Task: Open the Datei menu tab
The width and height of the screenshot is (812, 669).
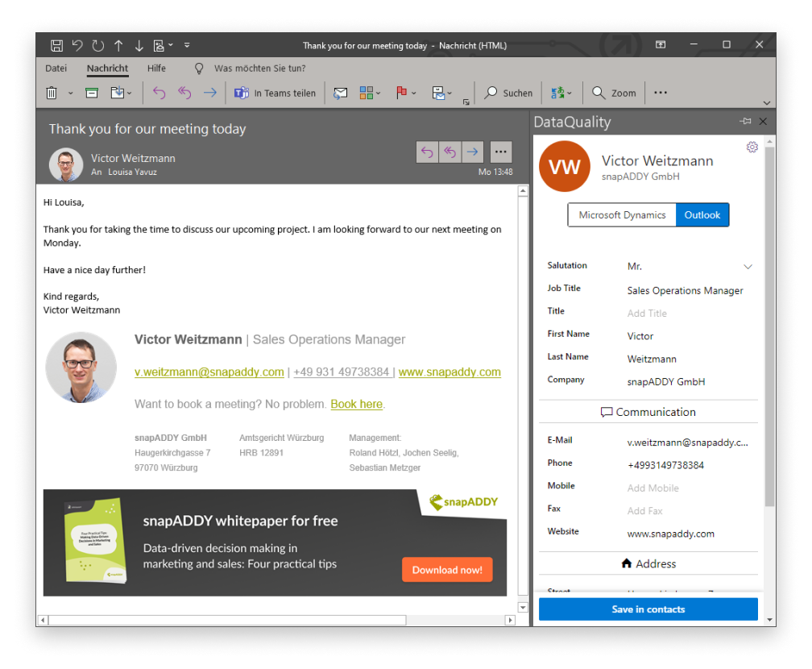Action: pos(56,68)
